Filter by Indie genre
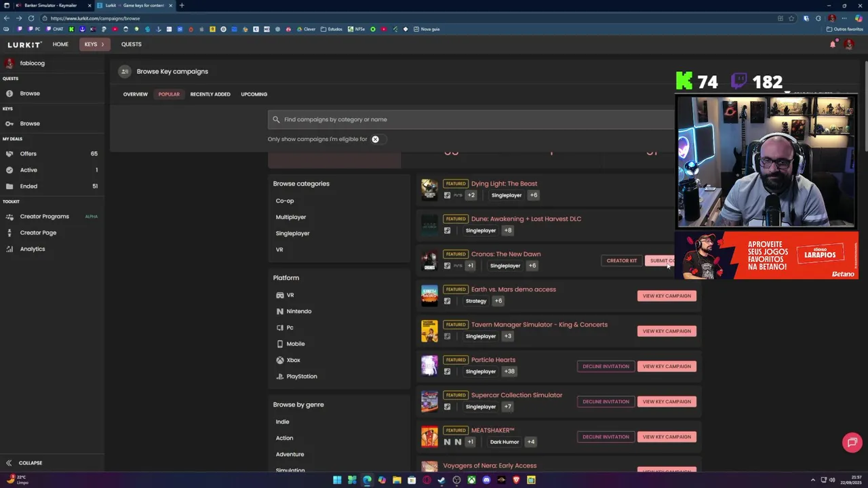Screen dimensions: 868x488 (x=282, y=422)
